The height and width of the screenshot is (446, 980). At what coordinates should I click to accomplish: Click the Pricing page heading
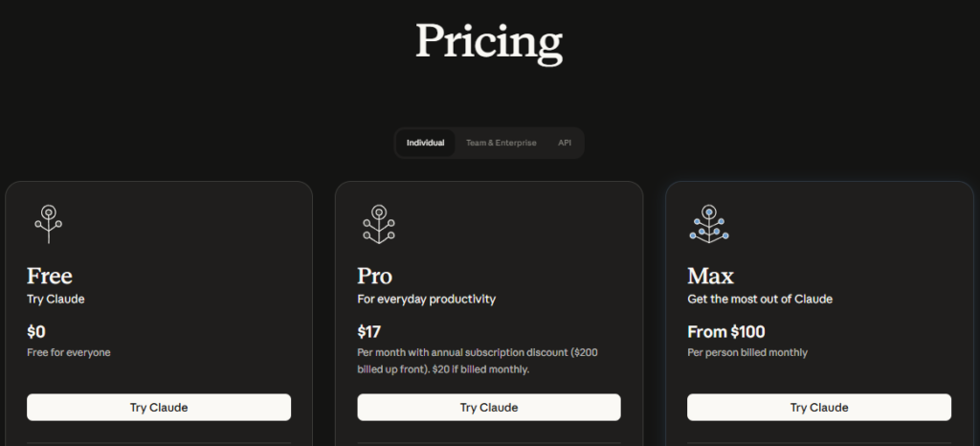click(489, 42)
